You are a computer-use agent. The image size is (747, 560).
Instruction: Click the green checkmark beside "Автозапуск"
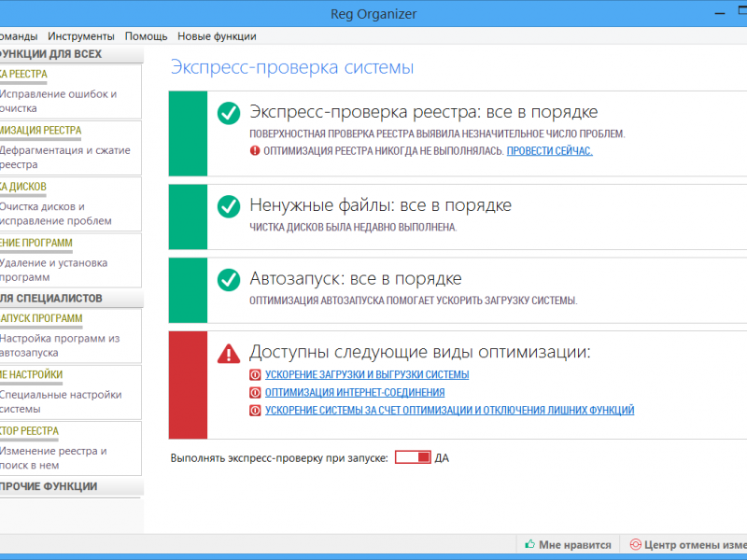click(229, 280)
